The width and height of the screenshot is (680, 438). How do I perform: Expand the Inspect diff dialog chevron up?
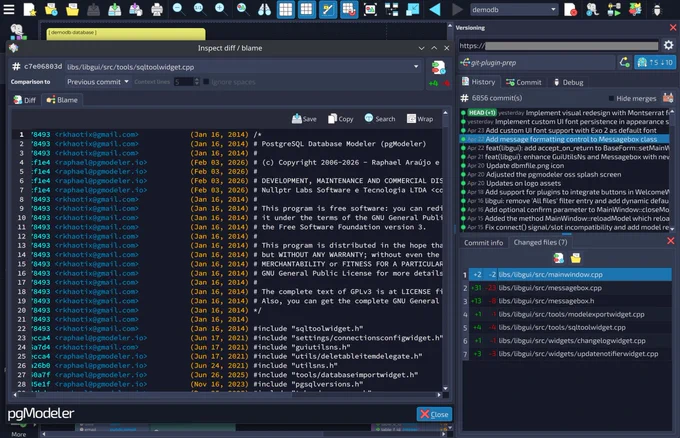pyautogui.click(x=434, y=48)
